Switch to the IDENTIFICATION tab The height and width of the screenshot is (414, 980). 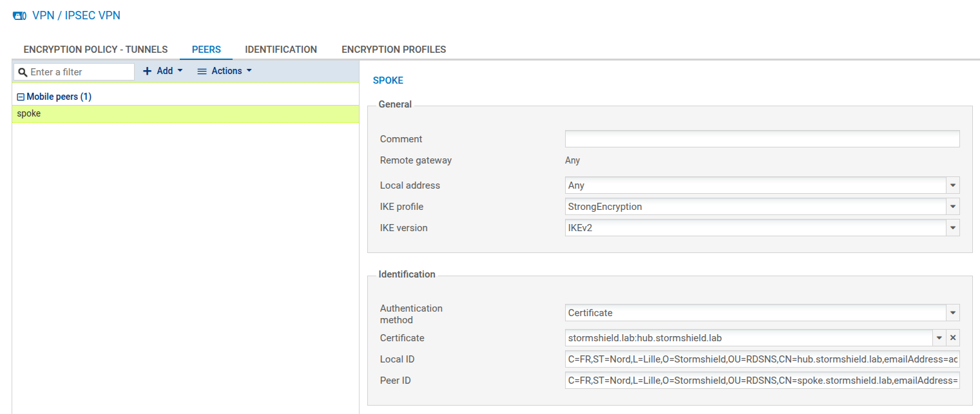[x=281, y=49]
